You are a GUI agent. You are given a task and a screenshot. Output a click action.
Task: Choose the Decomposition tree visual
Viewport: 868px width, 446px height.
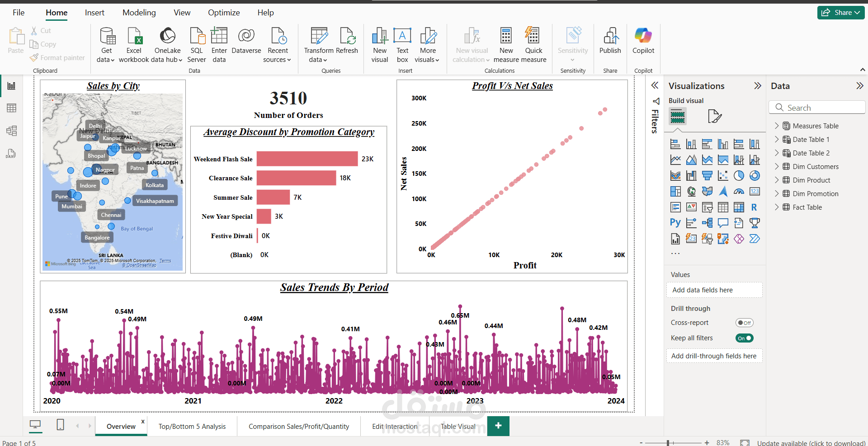coord(707,223)
